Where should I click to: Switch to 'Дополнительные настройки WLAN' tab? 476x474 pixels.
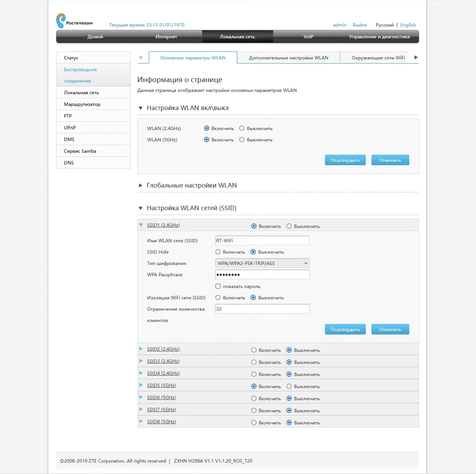pos(288,58)
